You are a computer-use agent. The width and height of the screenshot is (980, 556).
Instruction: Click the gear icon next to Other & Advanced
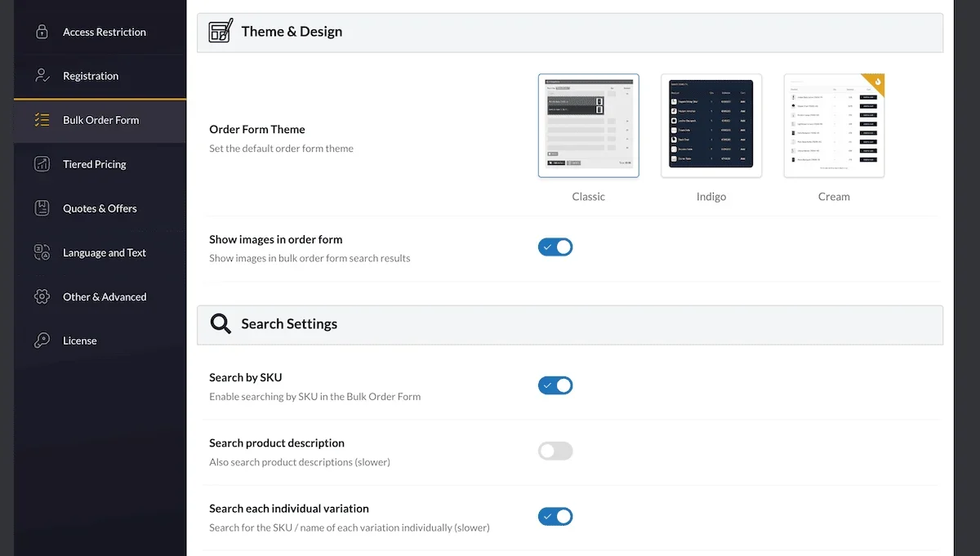(41, 296)
